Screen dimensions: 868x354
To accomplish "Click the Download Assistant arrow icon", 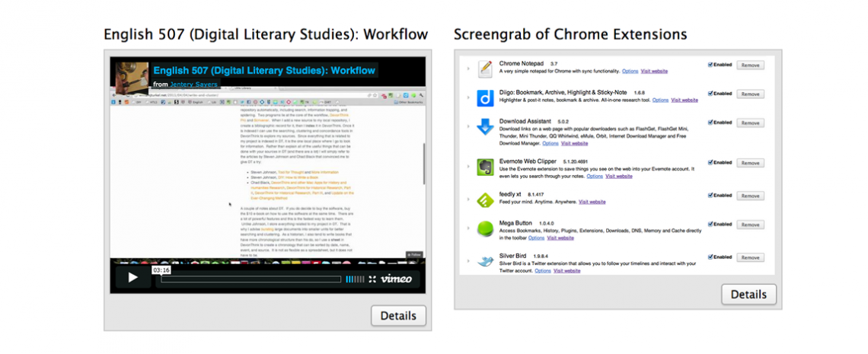I will pyautogui.click(x=485, y=127).
